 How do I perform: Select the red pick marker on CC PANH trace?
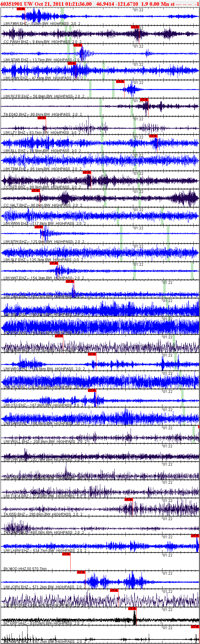135,27
